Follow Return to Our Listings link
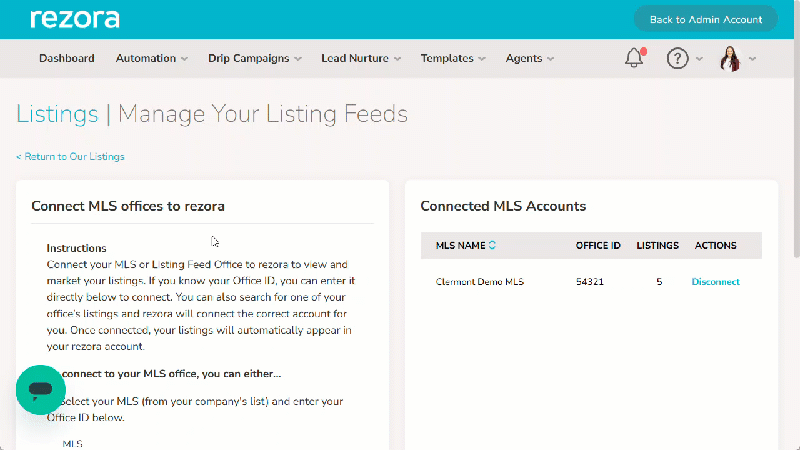 click(70, 157)
